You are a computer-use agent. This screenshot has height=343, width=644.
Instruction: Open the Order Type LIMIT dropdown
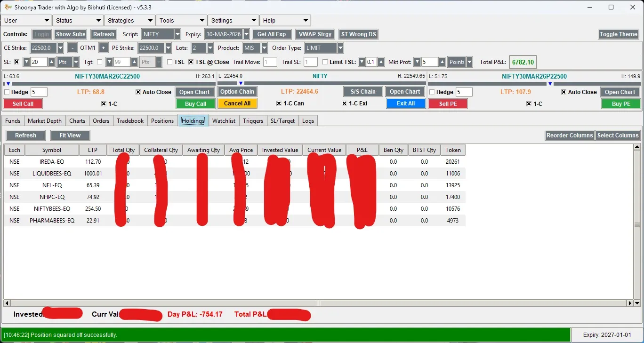340,48
